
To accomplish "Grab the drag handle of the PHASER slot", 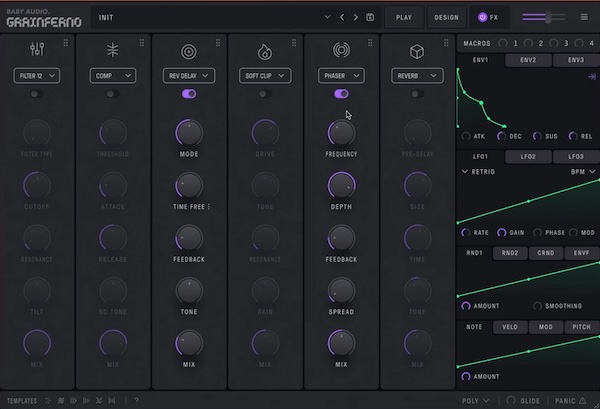I will coord(370,42).
